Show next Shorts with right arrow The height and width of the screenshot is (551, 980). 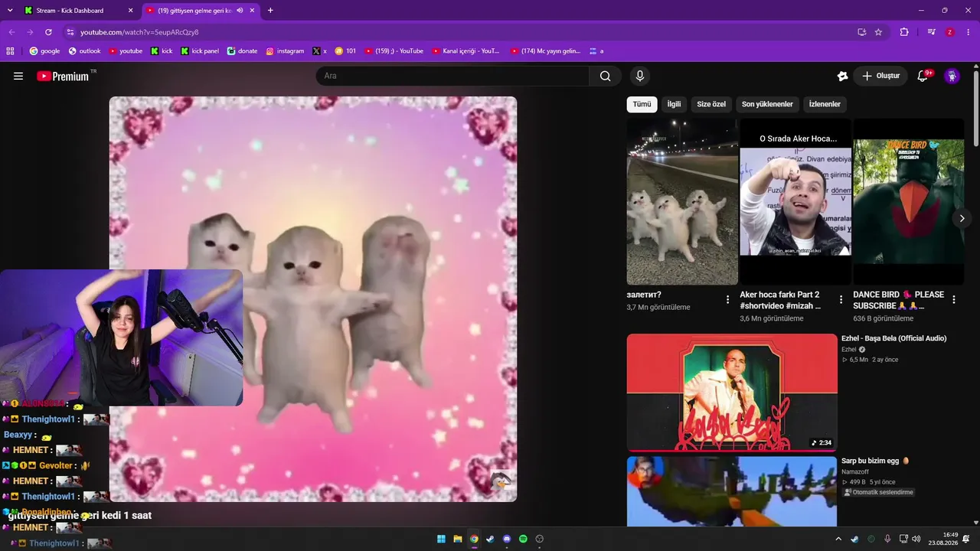(962, 218)
